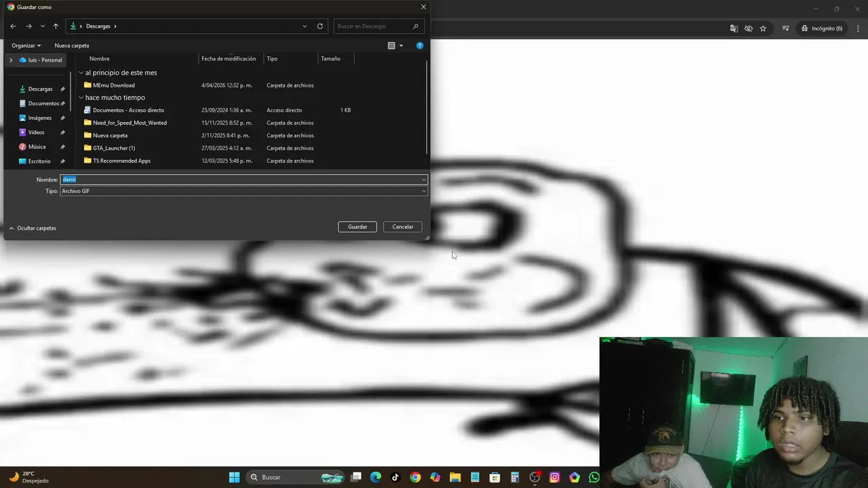Image resolution: width=868 pixels, height=488 pixels.
Task: Open the Chrome three-dot menu
Action: pyautogui.click(x=857, y=28)
